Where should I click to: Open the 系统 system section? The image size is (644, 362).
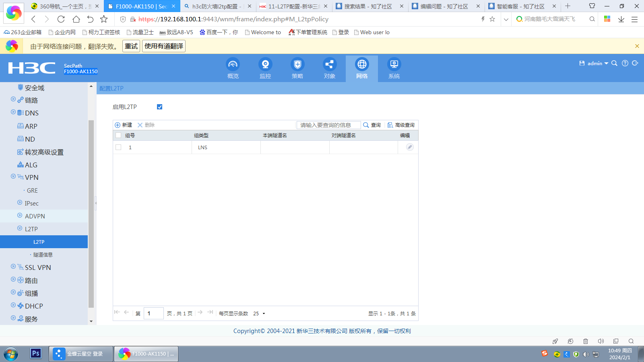coord(394,68)
